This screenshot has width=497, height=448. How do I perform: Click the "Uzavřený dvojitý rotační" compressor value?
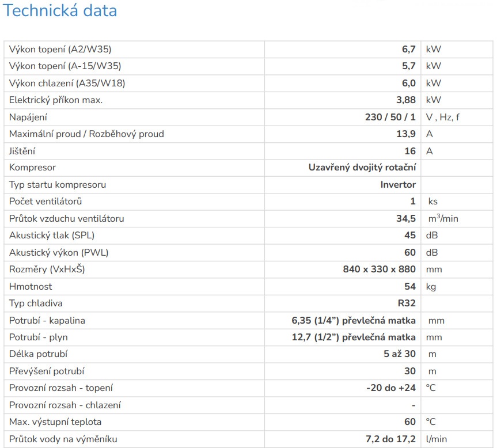[x=362, y=168]
